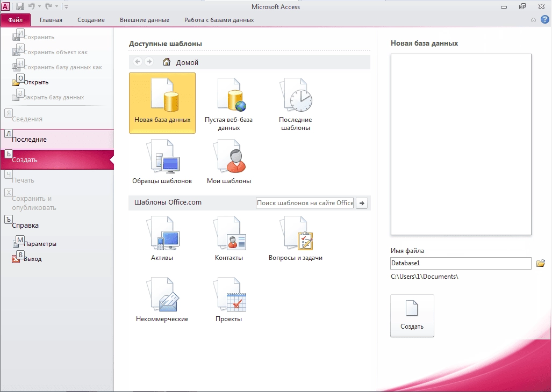
Task: Click the empty database preview pane
Action: tap(461, 144)
